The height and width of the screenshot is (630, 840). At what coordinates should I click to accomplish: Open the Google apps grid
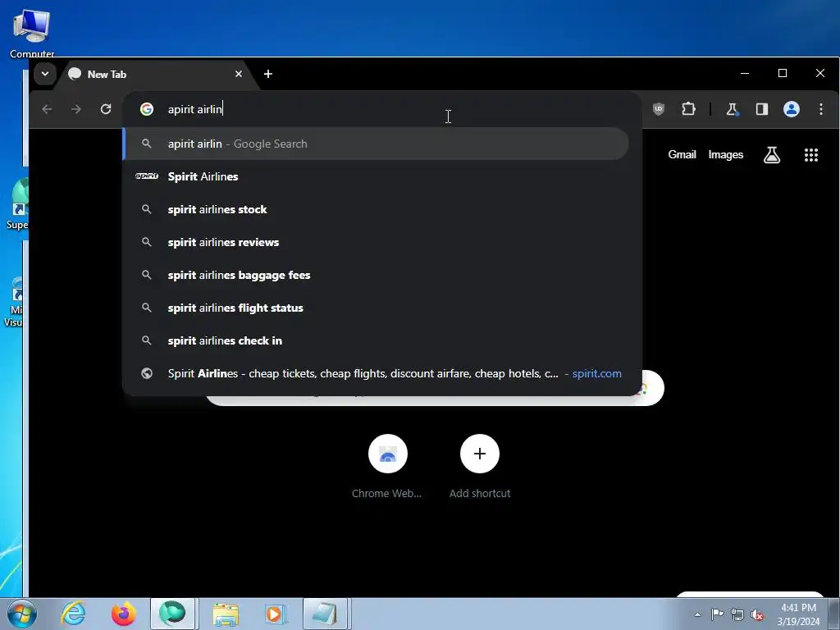tap(811, 155)
